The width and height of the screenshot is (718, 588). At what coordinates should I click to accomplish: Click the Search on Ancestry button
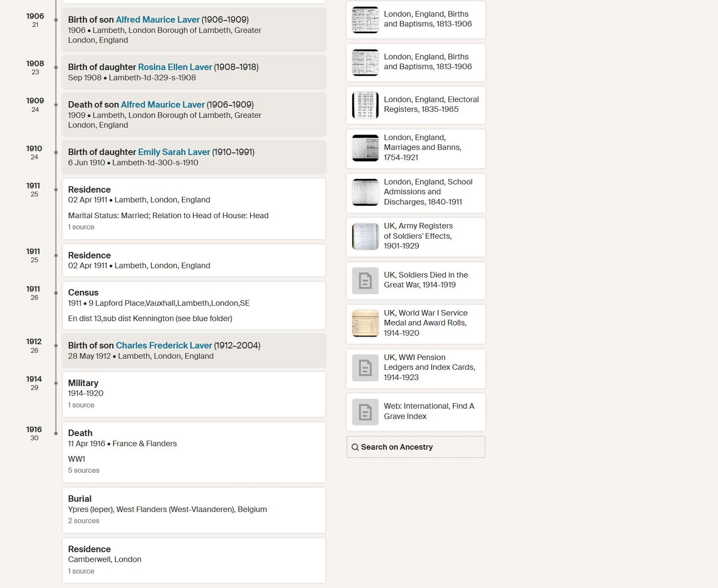click(416, 447)
